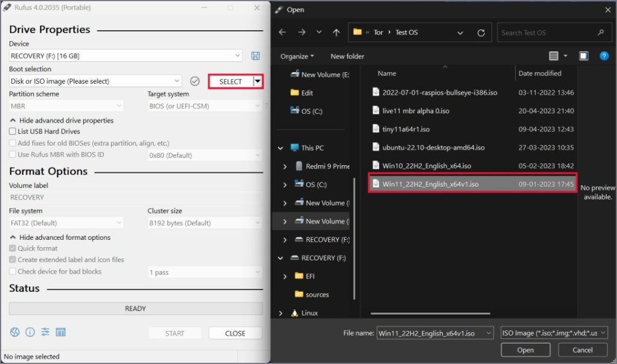Toggle Add fixes for old BIOSes checkbox
This screenshot has height=364, width=617.
(x=13, y=143)
